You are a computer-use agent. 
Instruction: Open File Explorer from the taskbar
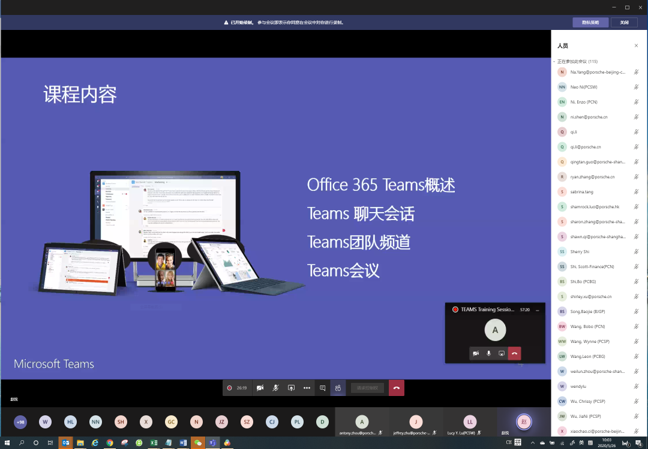[80, 443]
